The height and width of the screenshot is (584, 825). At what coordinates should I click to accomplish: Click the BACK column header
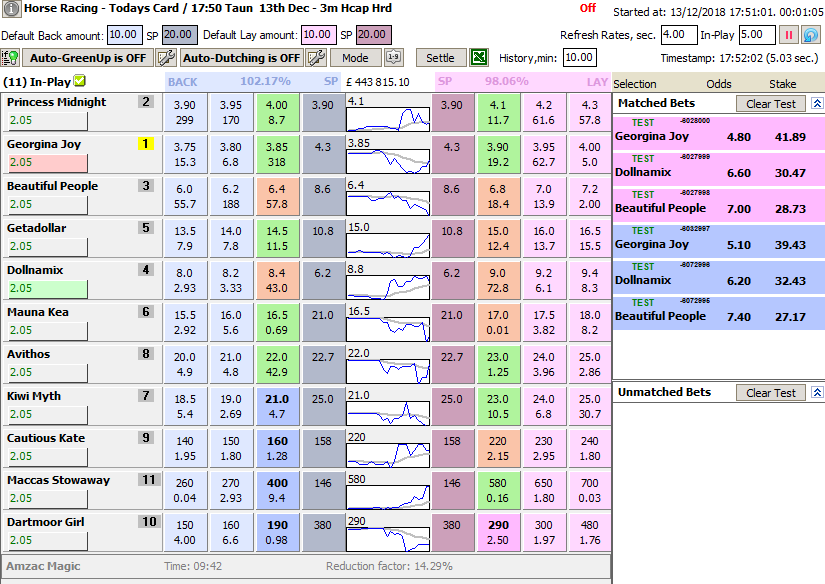(183, 81)
